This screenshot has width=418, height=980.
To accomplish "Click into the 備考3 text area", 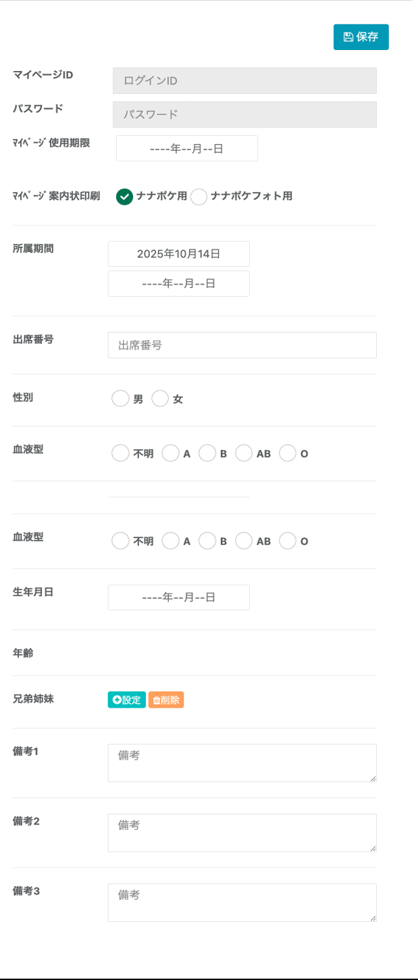I will coord(242,902).
